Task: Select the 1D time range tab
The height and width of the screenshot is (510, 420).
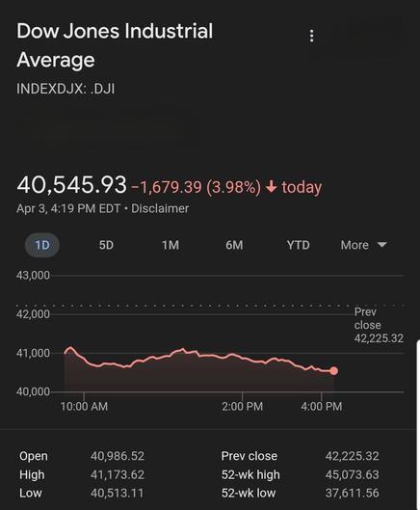Action: [x=42, y=245]
